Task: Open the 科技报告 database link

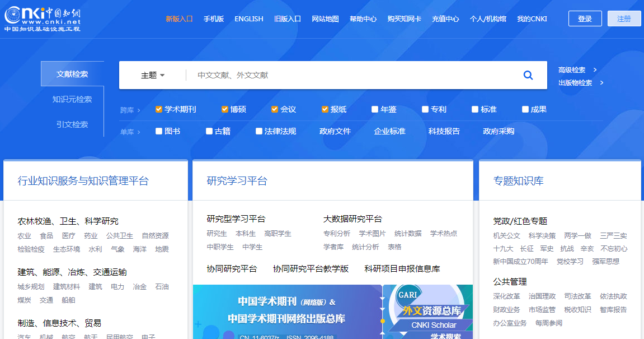Action: tap(444, 131)
